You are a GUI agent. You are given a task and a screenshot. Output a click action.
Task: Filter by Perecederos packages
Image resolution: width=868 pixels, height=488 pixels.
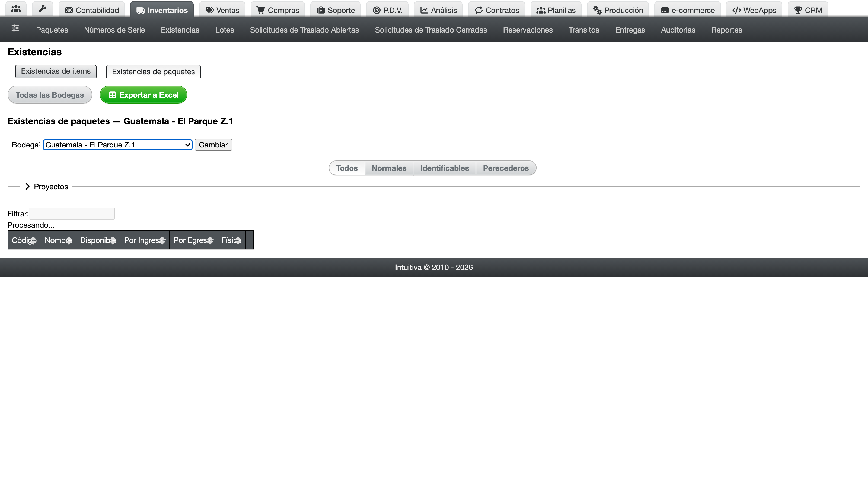[x=506, y=168]
